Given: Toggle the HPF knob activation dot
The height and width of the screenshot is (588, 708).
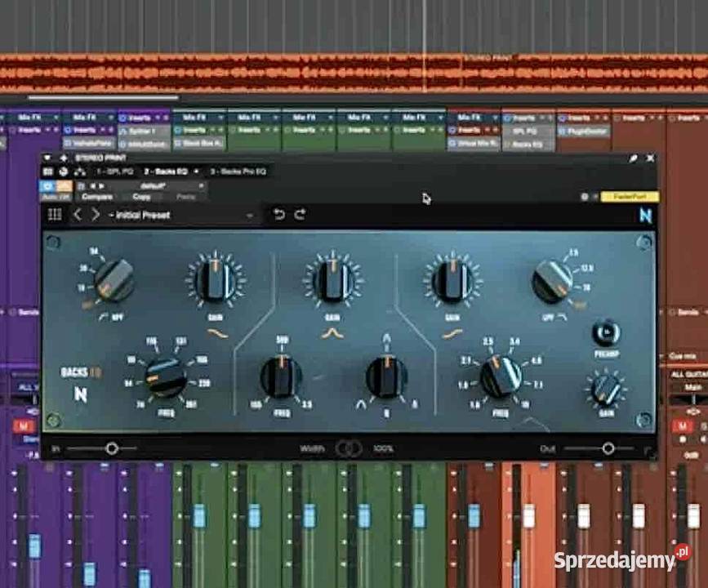Looking at the screenshot, I should (86, 304).
